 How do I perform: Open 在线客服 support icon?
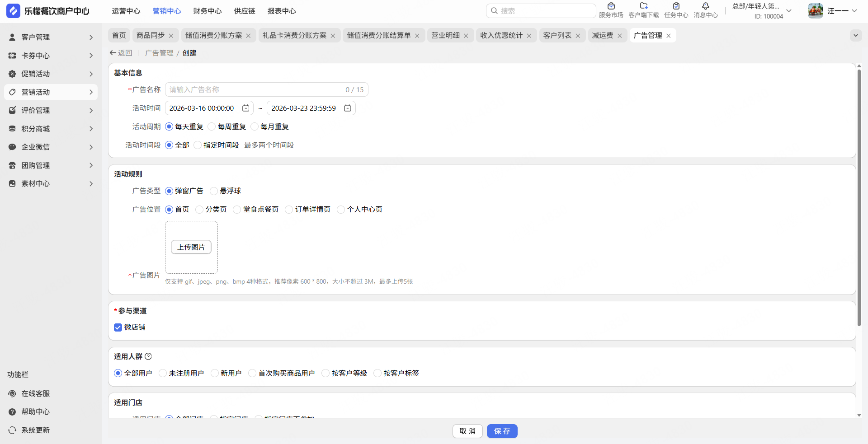pos(12,393)
